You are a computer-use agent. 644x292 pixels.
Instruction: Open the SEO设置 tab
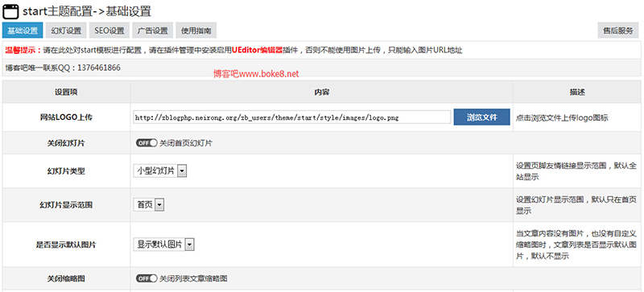pos(109,31)
